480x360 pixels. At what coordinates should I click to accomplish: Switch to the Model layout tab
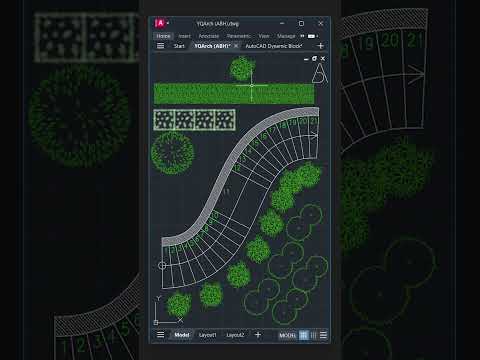click(x=182, y=335)
